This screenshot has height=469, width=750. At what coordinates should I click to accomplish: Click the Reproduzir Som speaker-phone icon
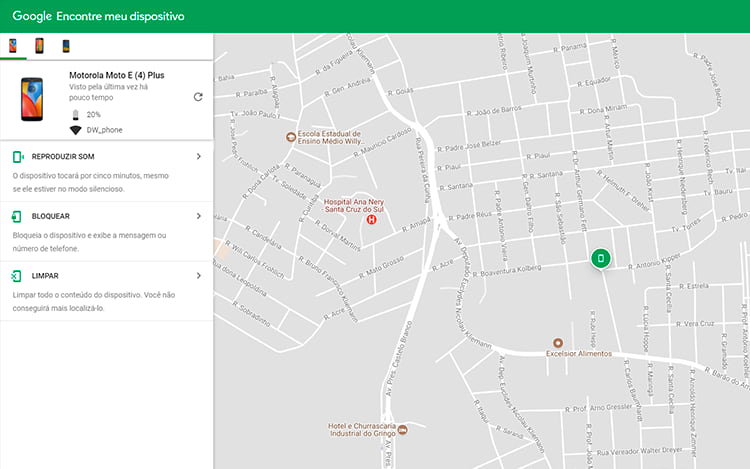[x=18, y=157]
